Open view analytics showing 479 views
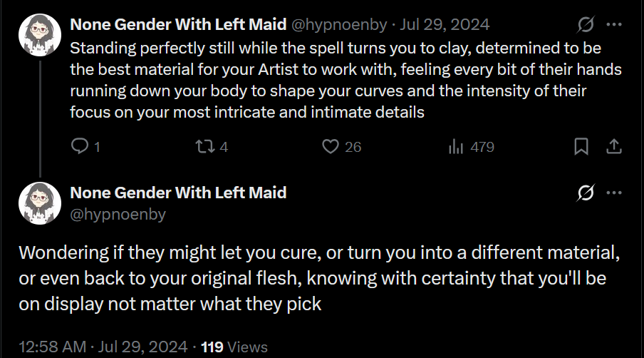The image size is (644, 358). point(470,147)
